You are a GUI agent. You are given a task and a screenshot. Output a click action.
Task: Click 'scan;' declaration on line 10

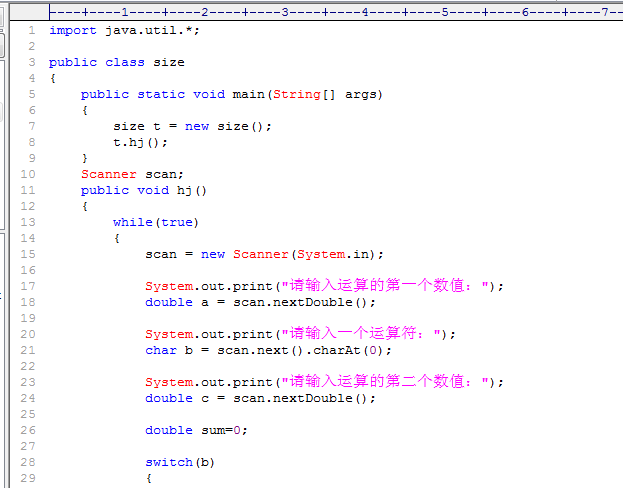coord(164,174)
